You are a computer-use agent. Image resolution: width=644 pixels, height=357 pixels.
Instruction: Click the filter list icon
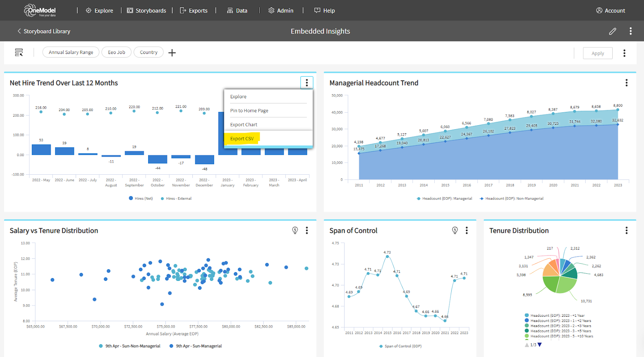point(19,53)
